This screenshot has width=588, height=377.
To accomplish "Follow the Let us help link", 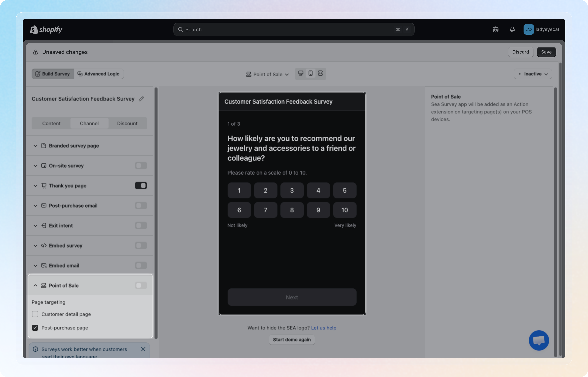I will click(323, 328).
